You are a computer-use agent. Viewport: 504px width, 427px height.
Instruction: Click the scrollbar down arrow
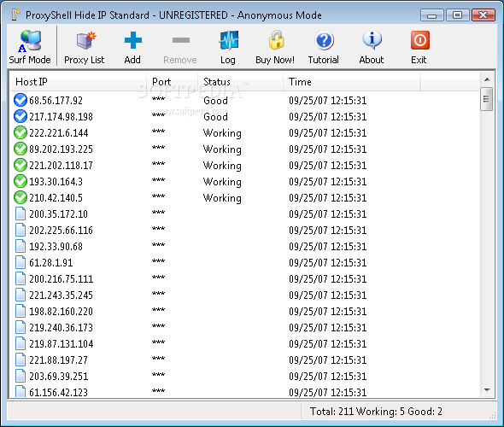pos(487,390)
